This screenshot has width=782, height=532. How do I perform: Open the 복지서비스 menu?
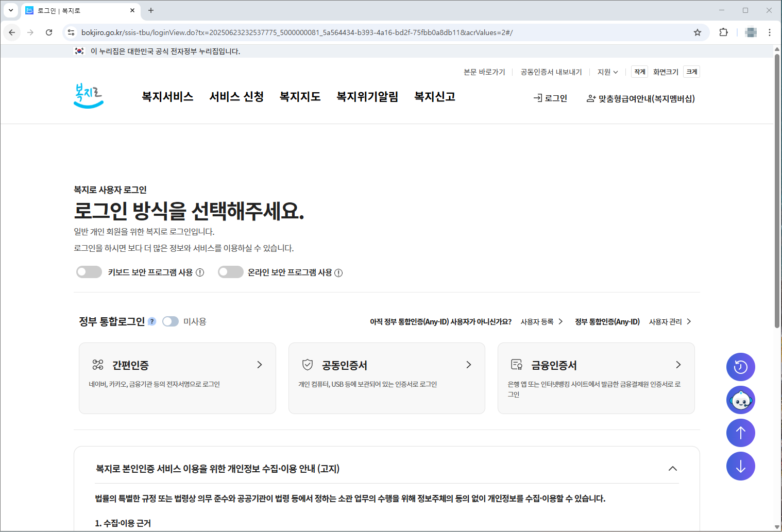tap(168, 97)
